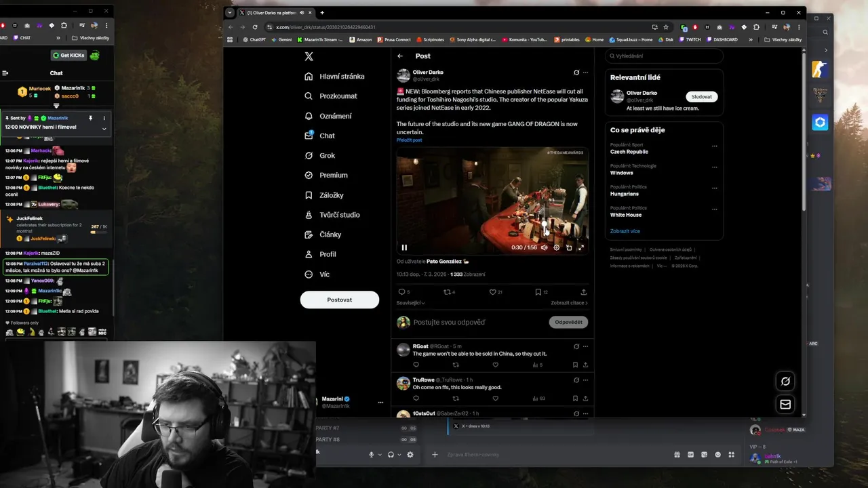Screen dimensions: 868x488
Task: Open the Zobrazit více trends link
Action: [625, 231]
